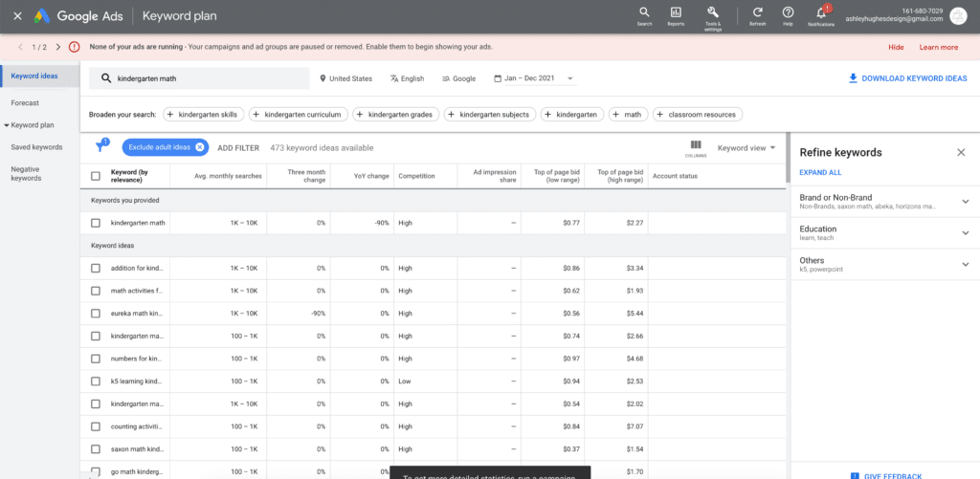
Task: Open Saved keywords in sidebar
Action: point(36,147)
